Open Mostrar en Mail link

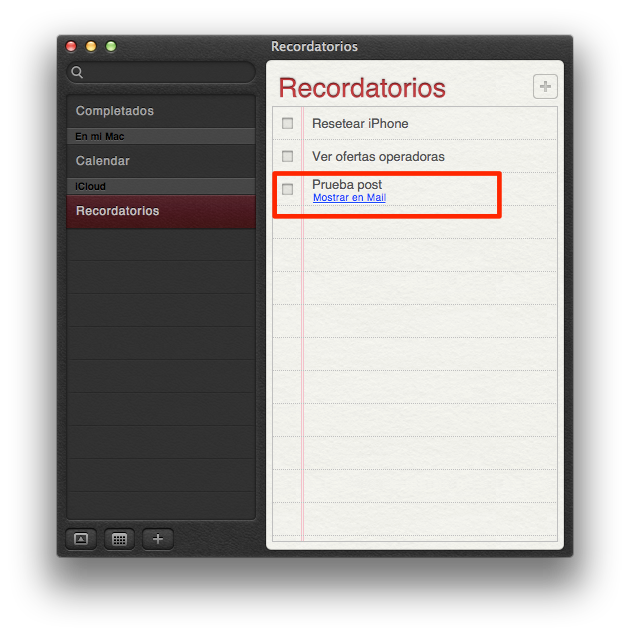pyautogui.click(x=349, y=198)
